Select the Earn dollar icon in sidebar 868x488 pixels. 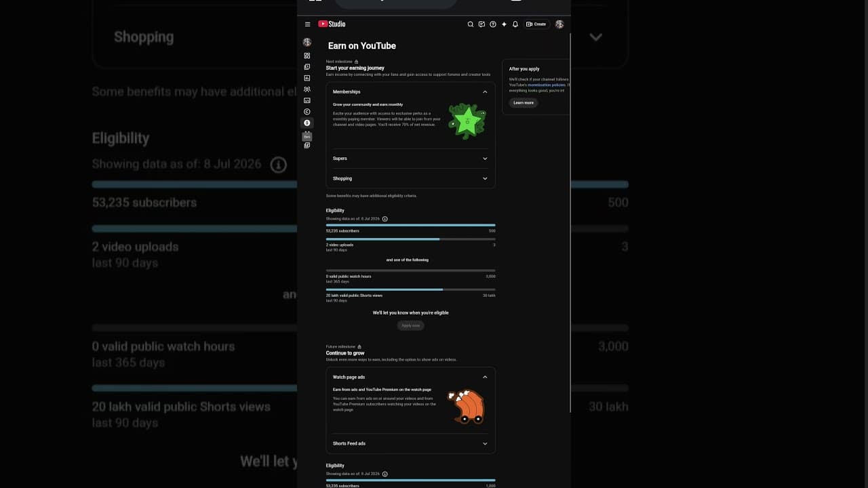coord(307,123)
